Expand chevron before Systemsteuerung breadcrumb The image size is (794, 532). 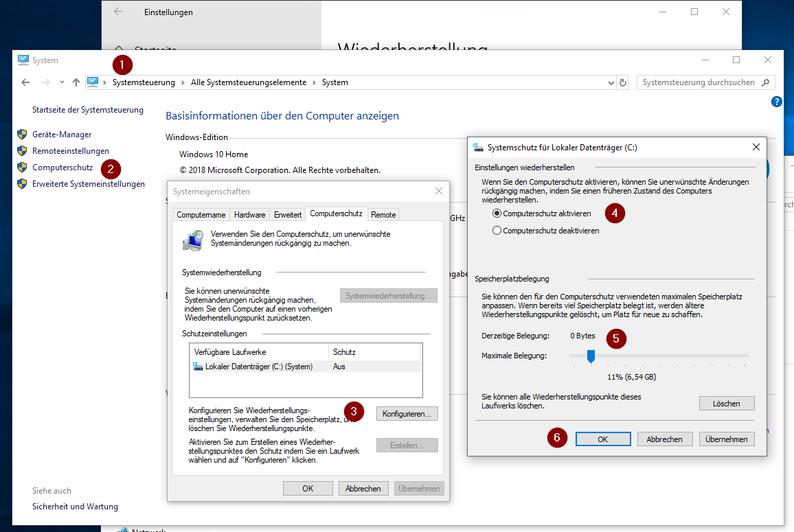coord(105,82)
